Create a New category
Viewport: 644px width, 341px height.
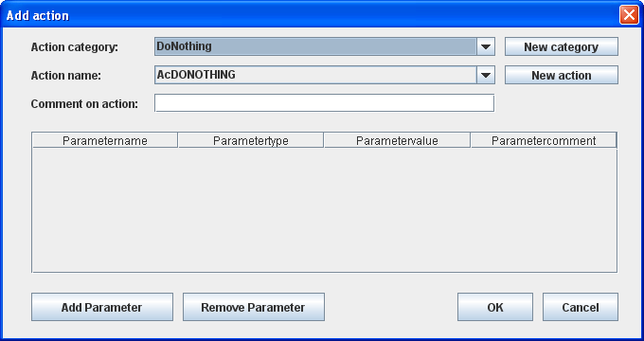[x=561, y=46]
